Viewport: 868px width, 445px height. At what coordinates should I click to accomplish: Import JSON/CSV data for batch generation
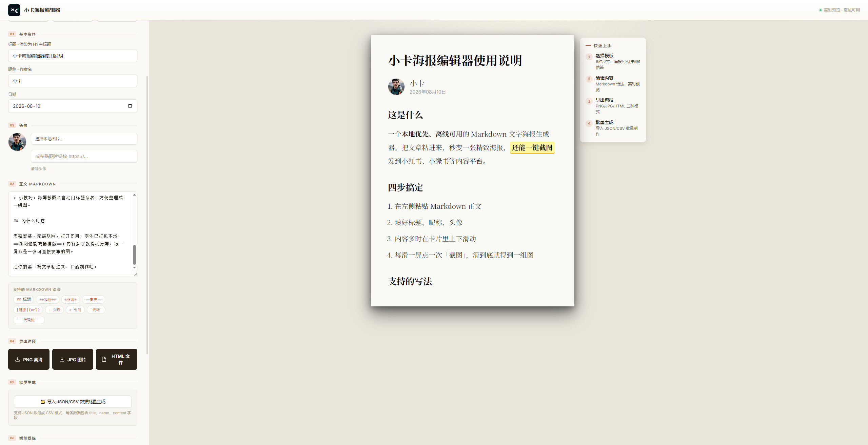(x=73, y=402)
